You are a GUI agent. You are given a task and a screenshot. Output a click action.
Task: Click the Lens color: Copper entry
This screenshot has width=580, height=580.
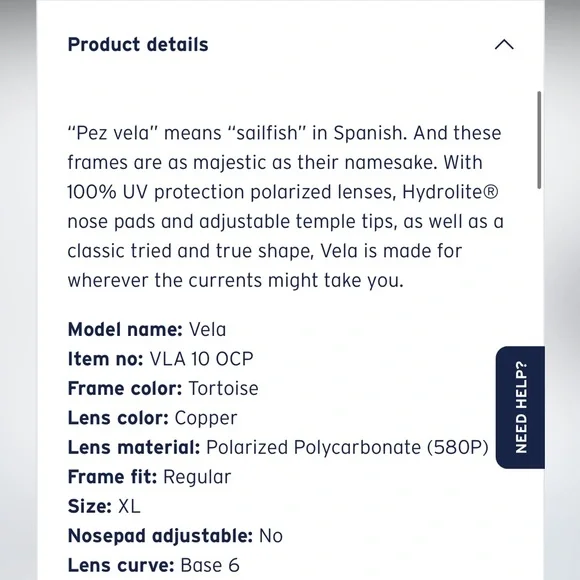(152, 418)
